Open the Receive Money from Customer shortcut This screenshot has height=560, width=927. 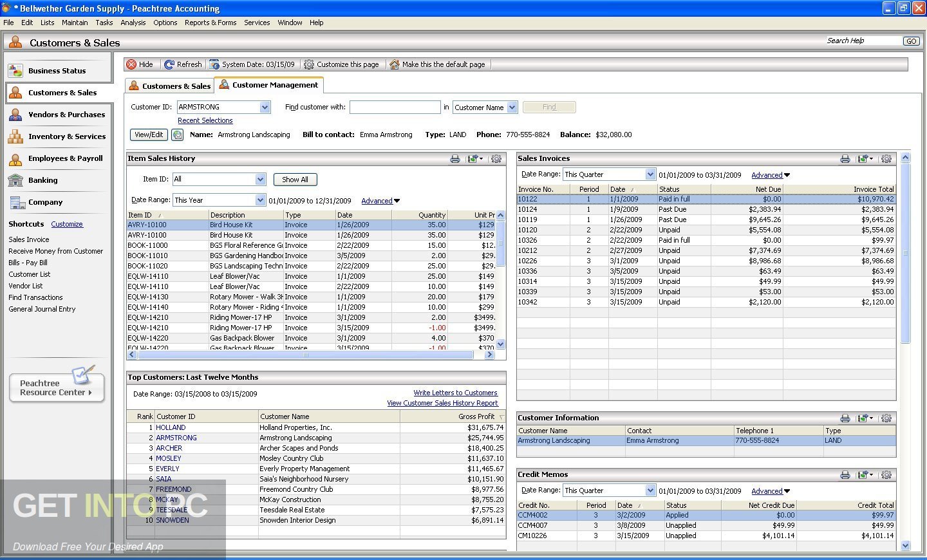(56, 251)
